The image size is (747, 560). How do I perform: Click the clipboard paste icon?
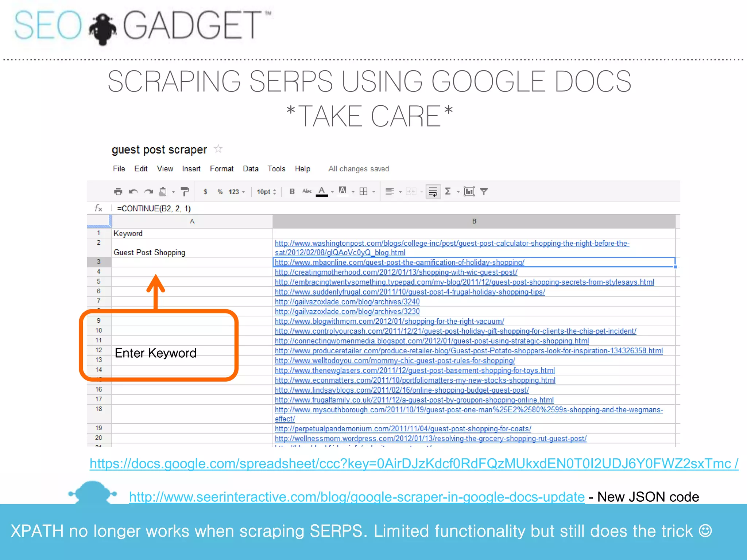coord(163,191)
